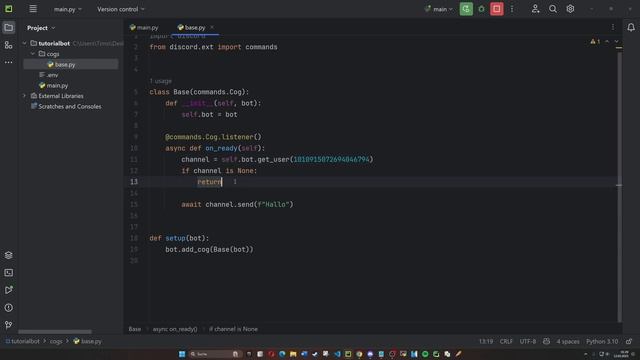Open Python 3.10 interpreter selector

602,341
